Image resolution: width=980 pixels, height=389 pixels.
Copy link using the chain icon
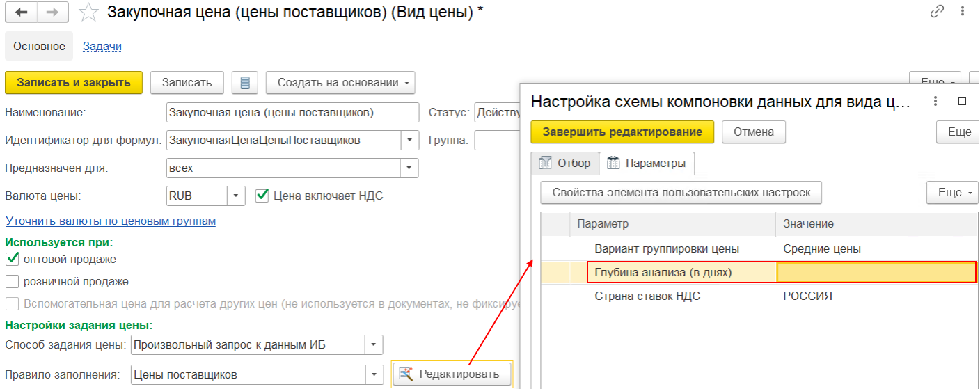937,11
